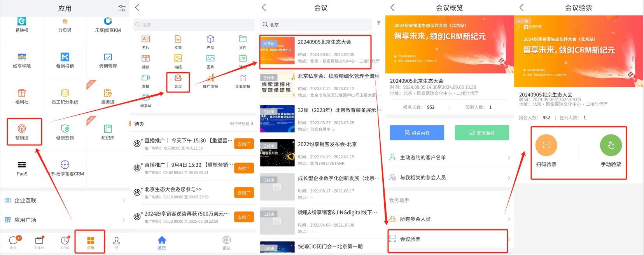Click 去推广 for 2024纷享销客逆势再获7500万美元

tap(244, 217)
